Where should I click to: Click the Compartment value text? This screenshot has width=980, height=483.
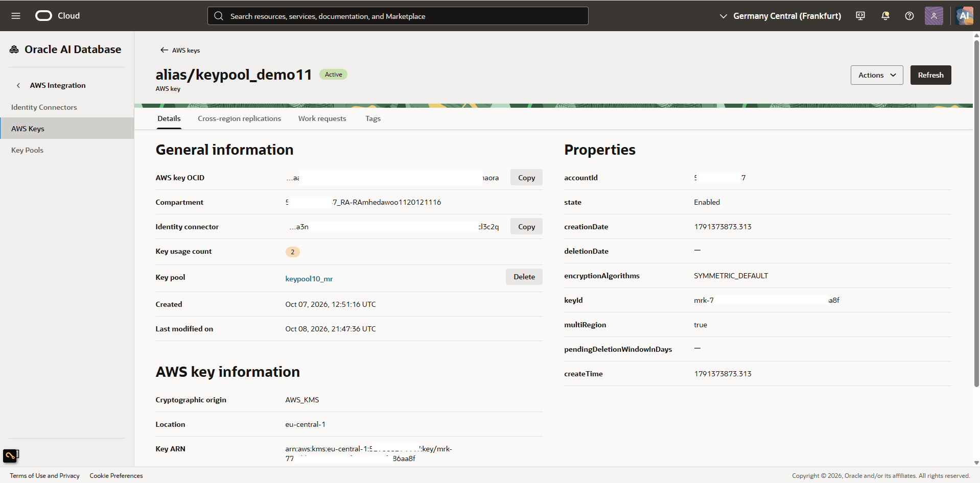click(363, 202)
